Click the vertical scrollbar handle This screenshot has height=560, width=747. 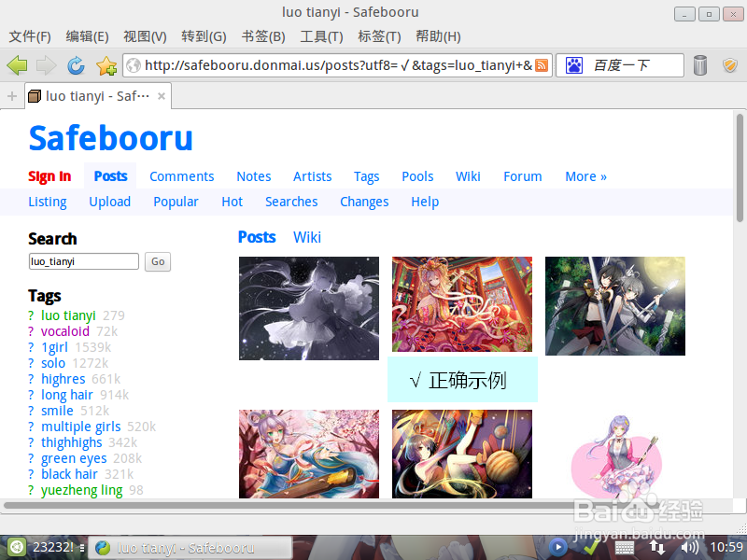click(x=740, y=168)
